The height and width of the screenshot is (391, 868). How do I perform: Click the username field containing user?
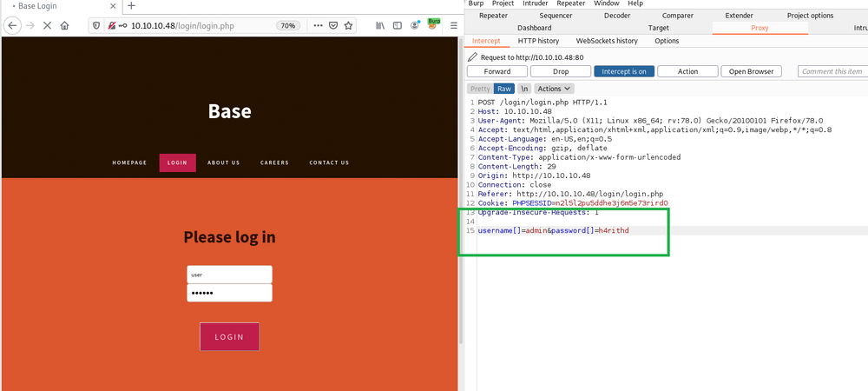point(229,275)
